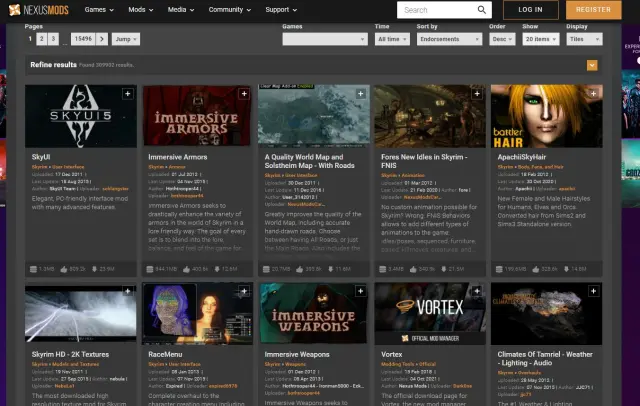Screen dimensions: 640x406
Task: Click Fores New Idles thumbs-up icon
Action: (413, 269)
